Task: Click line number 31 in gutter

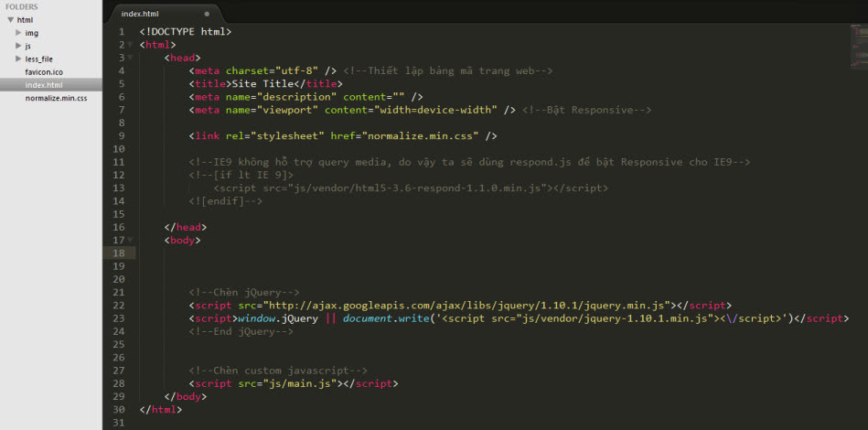Action: 119,423
